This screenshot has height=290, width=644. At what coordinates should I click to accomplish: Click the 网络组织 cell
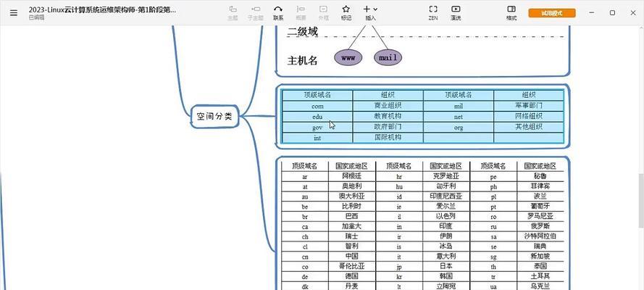click(x=529, y=116)
